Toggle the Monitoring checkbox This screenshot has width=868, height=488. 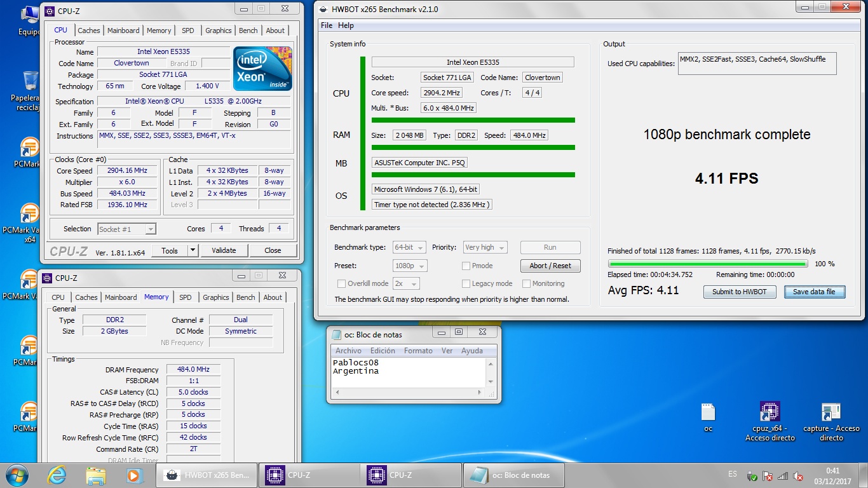click(526, 283)
